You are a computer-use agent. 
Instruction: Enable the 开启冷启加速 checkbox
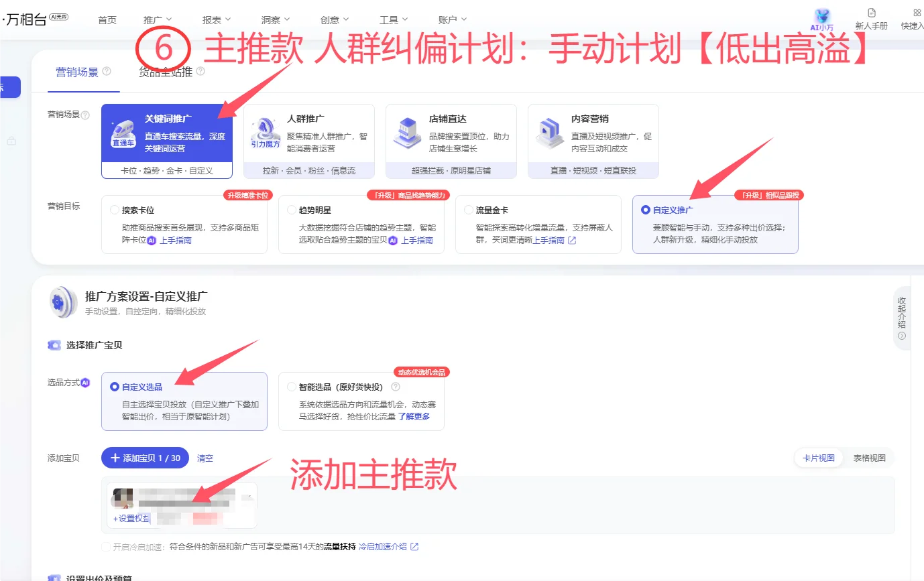click(x=104, y=546)
